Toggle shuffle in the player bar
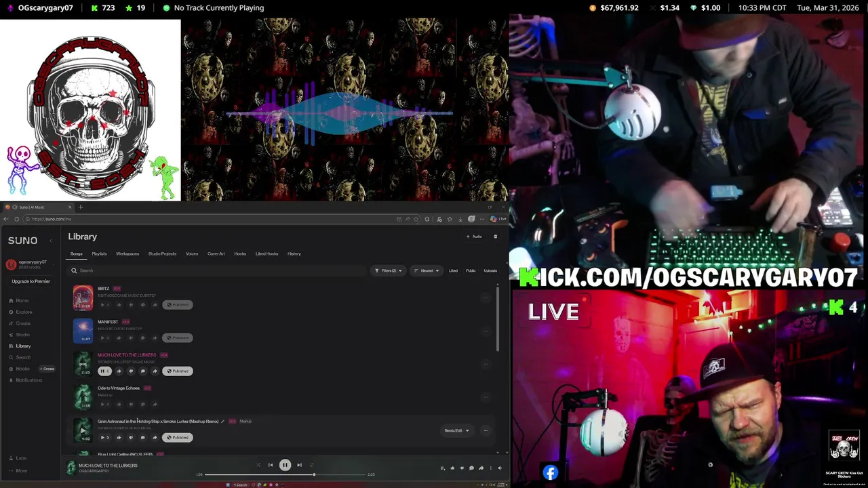Screen dimensions: 868x488 (x=258, y=465)
